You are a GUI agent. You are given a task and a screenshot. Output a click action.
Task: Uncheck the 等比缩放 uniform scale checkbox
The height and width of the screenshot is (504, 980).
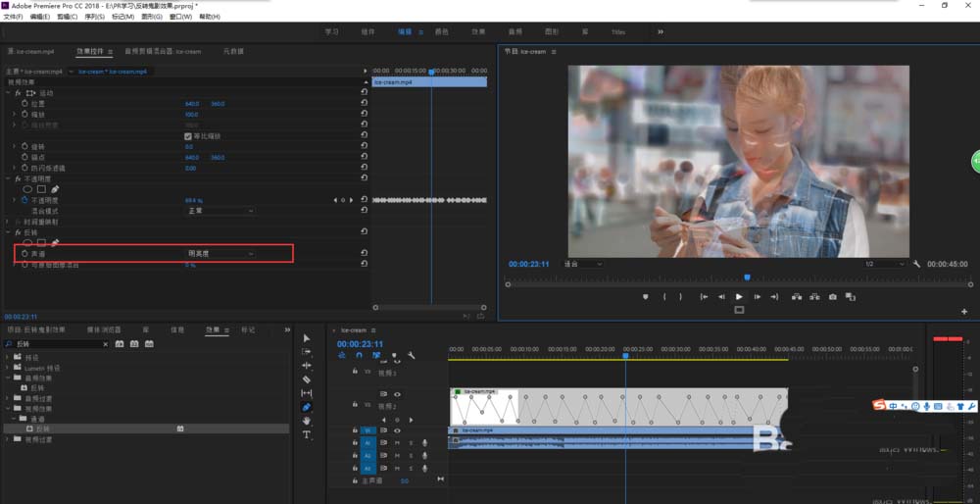click(189, 135)
